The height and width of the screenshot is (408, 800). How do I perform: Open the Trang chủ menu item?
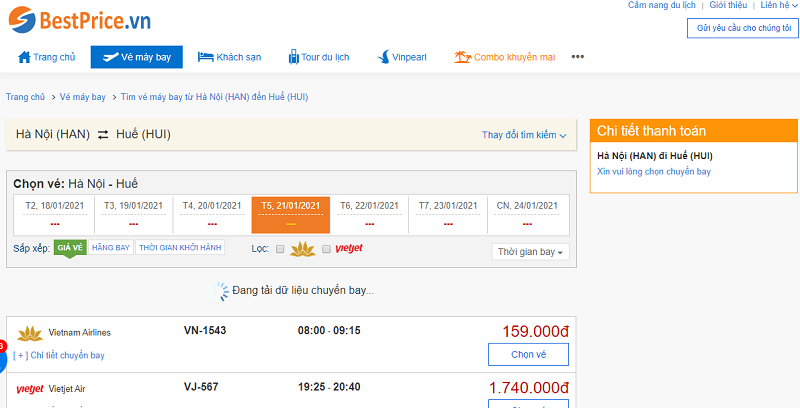tap(46, 57)
